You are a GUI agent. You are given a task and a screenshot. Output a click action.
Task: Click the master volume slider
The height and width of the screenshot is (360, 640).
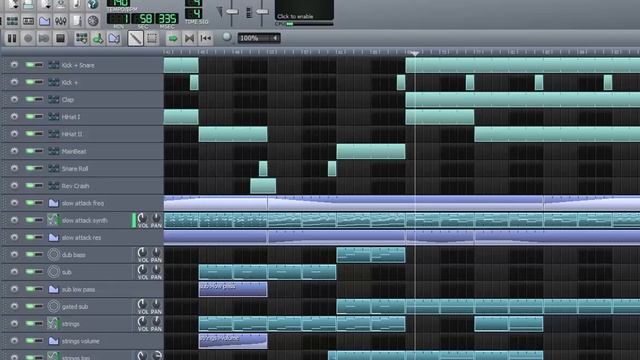point(232,11)
